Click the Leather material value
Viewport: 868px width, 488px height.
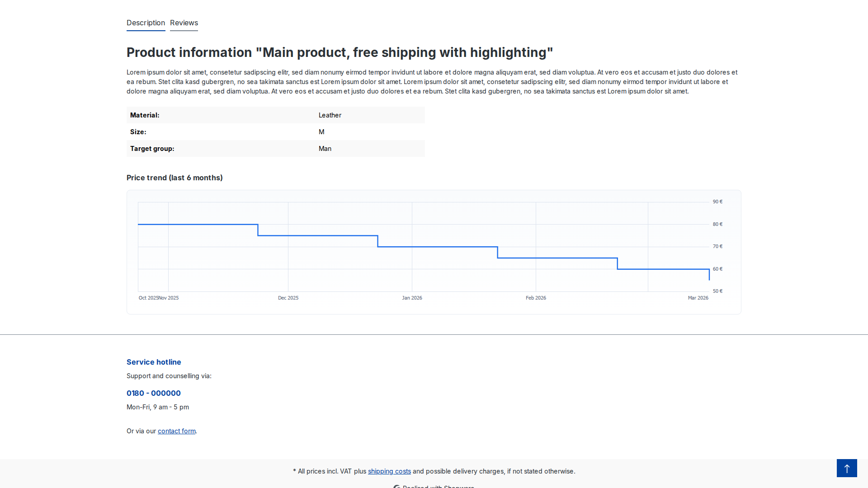(x=330, y=115)
